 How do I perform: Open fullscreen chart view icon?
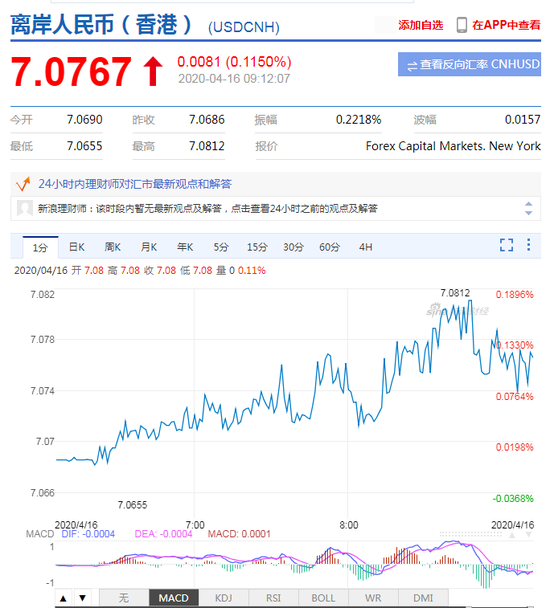coord(507,245)
